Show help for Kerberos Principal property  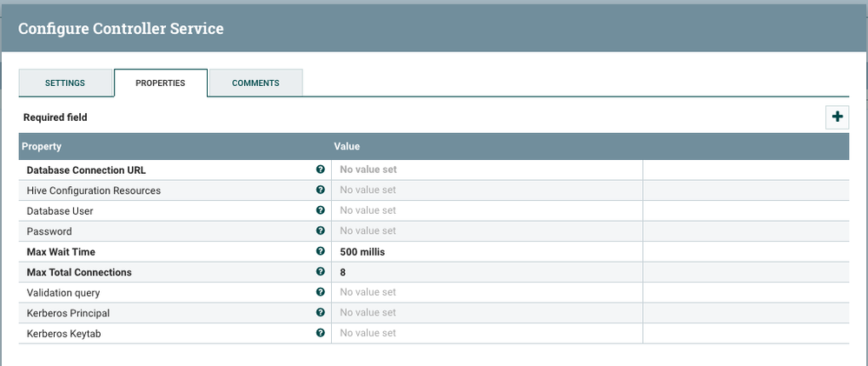tap(321, 312)
